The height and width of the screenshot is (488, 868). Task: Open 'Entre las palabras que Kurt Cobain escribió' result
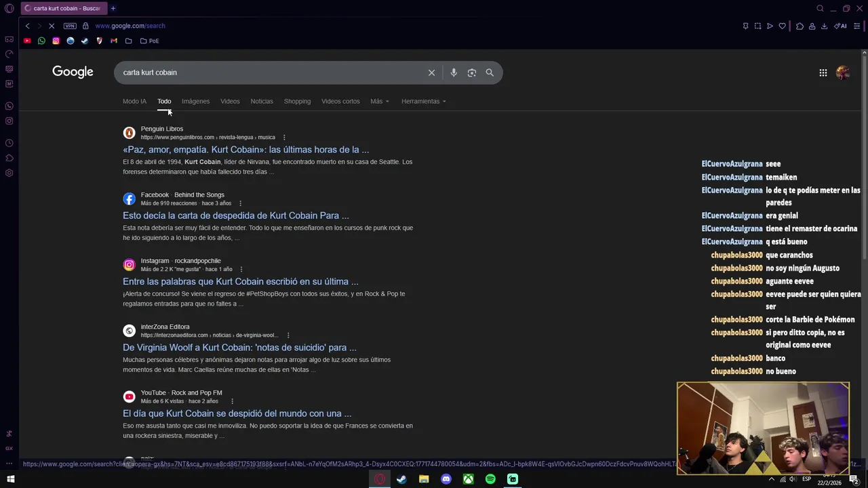[x=241, y=281]
